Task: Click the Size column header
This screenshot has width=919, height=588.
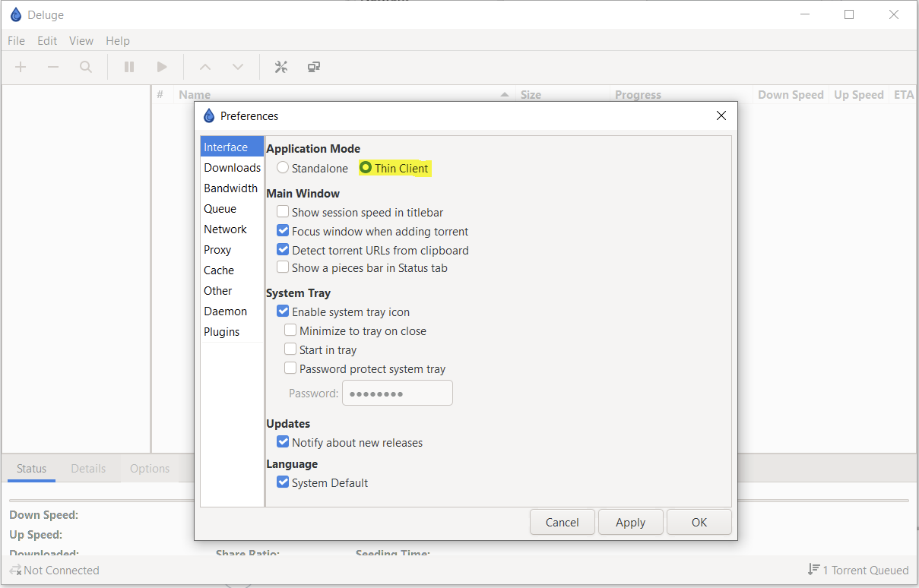Action: [x=562, y=95]
